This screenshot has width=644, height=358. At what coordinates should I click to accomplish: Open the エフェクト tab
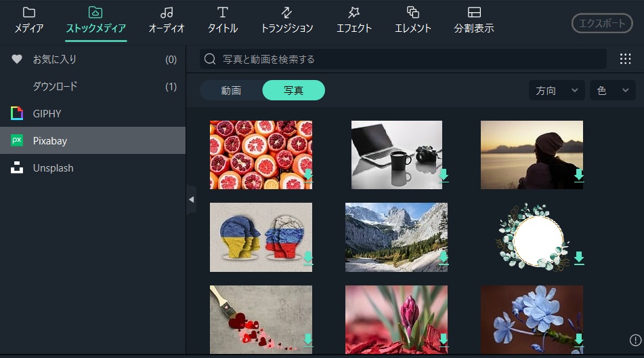coord(354,20)
